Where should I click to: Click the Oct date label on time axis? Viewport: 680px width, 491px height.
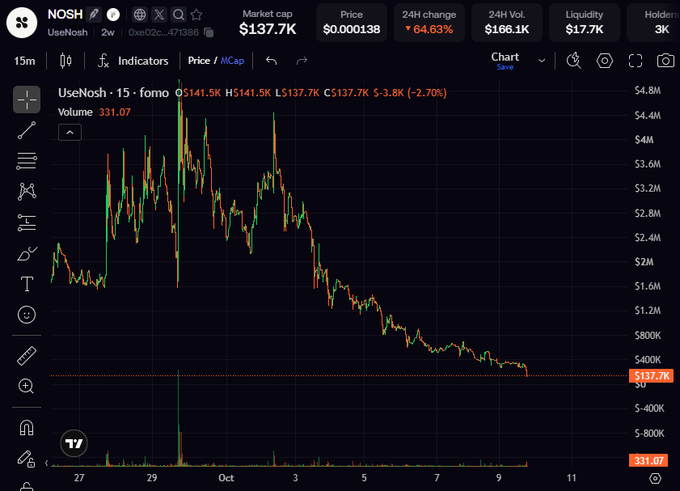click(226, 478)
